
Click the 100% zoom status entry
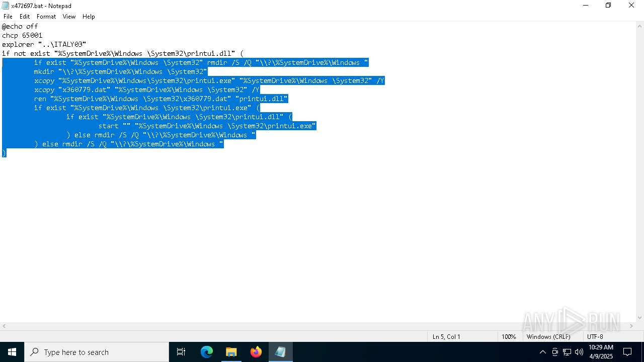(509, 337)
